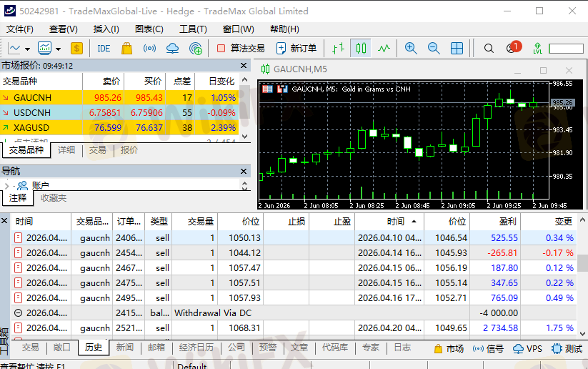Screen dimensions: 588x369
Task: Zoom in the chart
Action: point(411,49)
